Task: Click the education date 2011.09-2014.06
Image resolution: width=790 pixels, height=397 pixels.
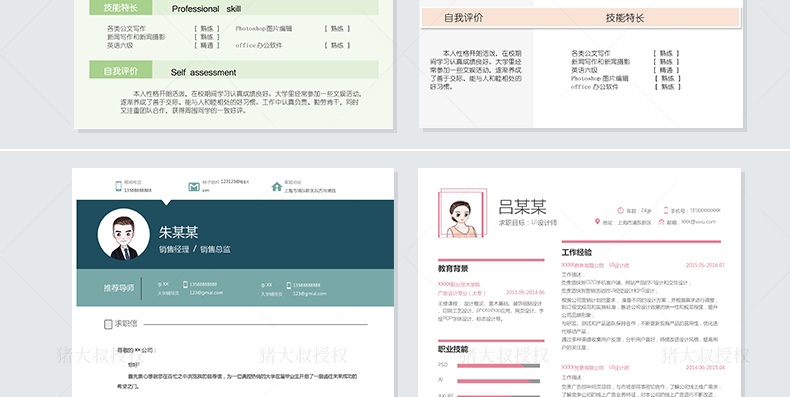Action: 525,293
